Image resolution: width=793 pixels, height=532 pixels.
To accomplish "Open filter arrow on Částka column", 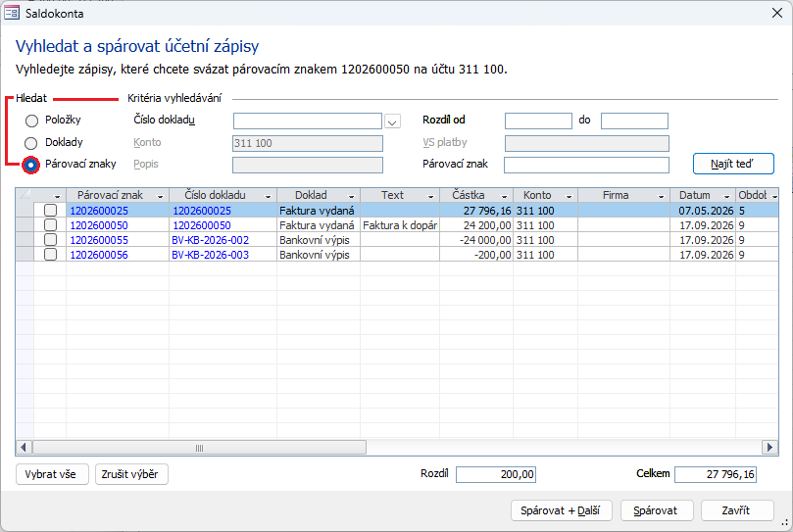I will point(504,196).
